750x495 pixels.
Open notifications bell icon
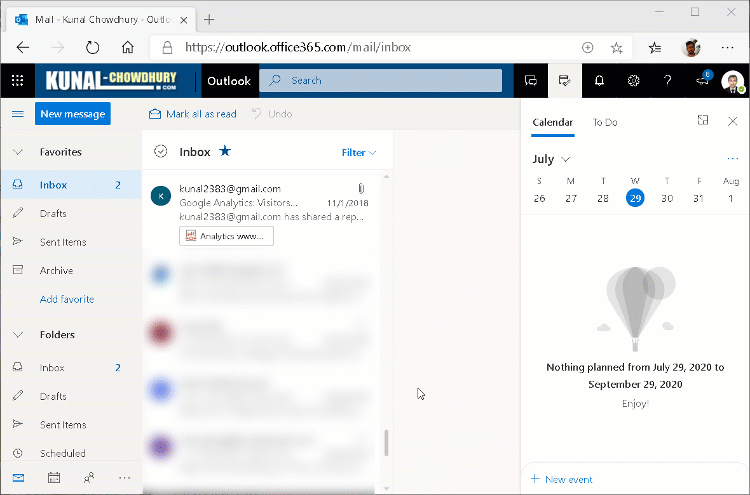[599, 80]
